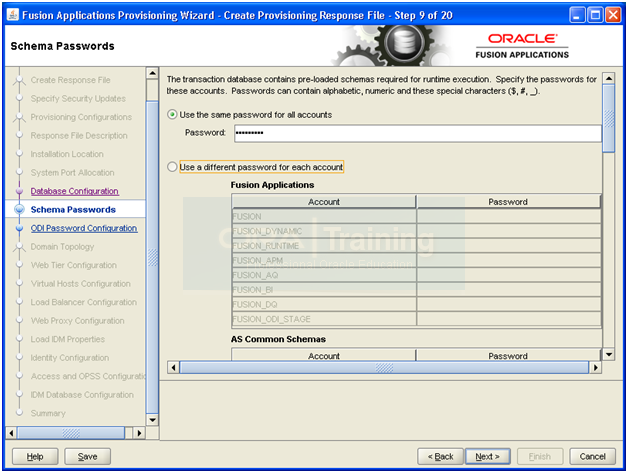Screen dimensions: 628x473
Task: Click the step list scroll-up arrow
Action: click(153, 73)
